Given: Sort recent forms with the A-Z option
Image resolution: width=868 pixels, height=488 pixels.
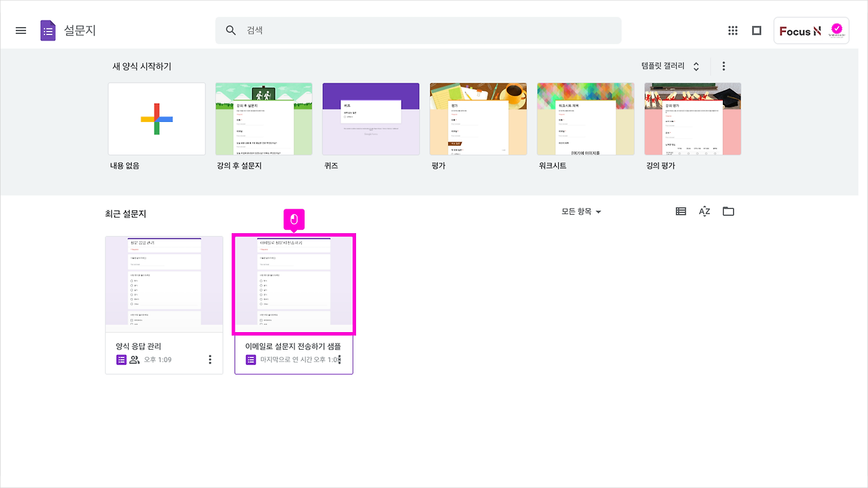Looking at the screenshot, I should point(704,211).
